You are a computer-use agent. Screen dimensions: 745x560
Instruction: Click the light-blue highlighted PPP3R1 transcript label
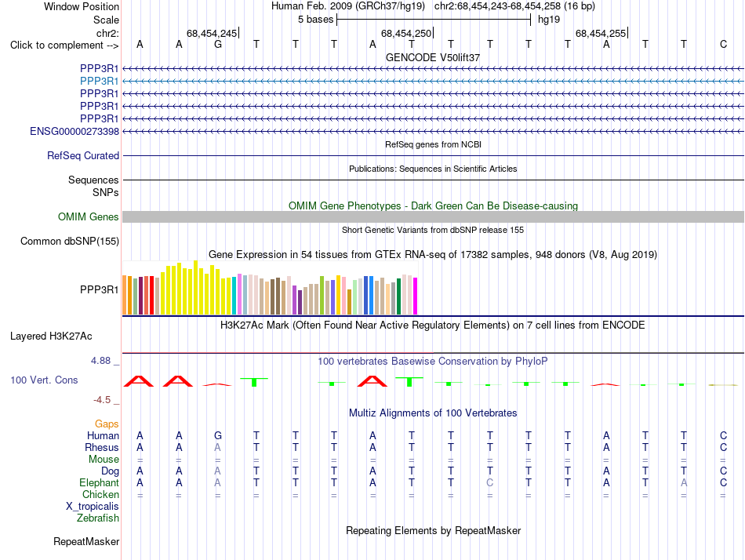click(99, 82)
